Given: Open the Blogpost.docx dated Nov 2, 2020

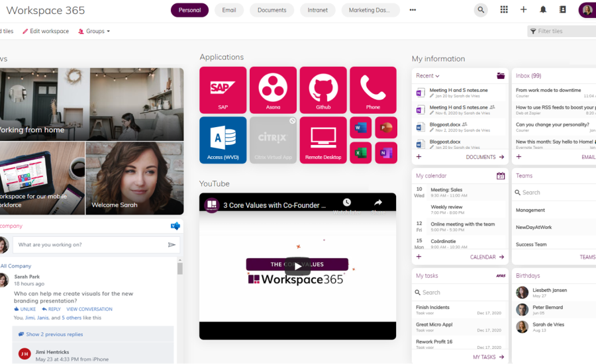Looking at the screenshot, I should 460,127.
